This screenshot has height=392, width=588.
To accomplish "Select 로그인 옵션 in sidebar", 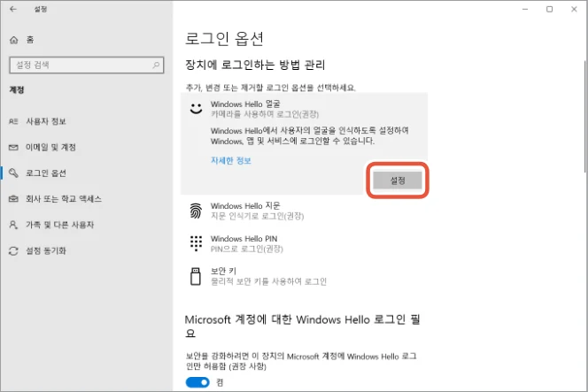I will click(46, 173).
